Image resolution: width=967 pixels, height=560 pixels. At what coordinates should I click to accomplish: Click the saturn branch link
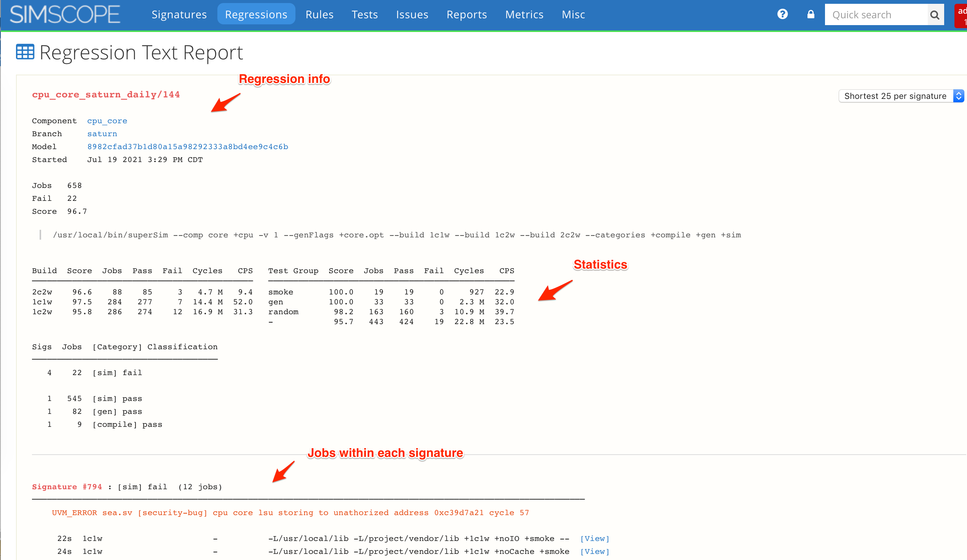[102, 133]
